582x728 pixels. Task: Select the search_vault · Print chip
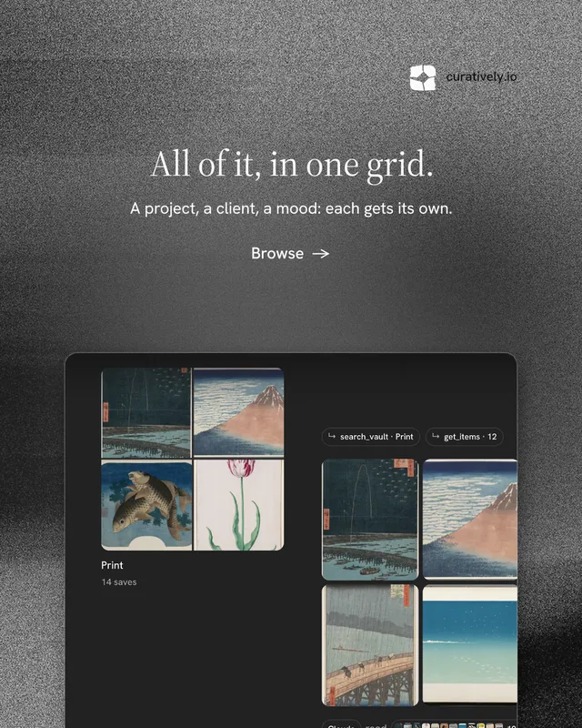point(371,437)
